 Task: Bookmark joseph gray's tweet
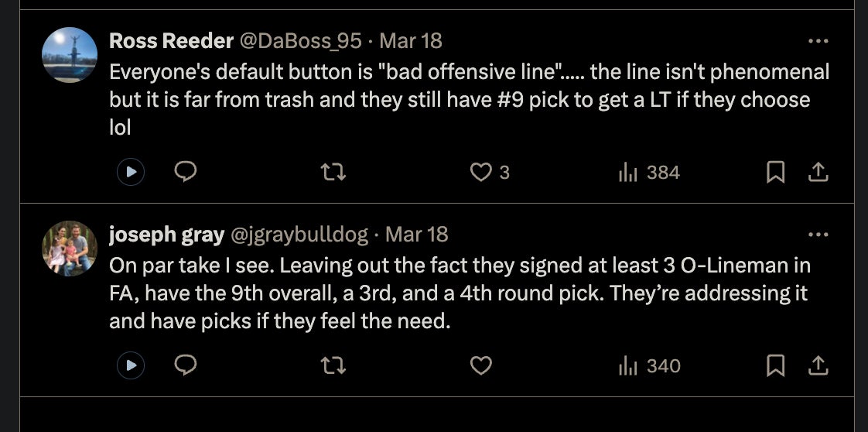tap(775, 365)
